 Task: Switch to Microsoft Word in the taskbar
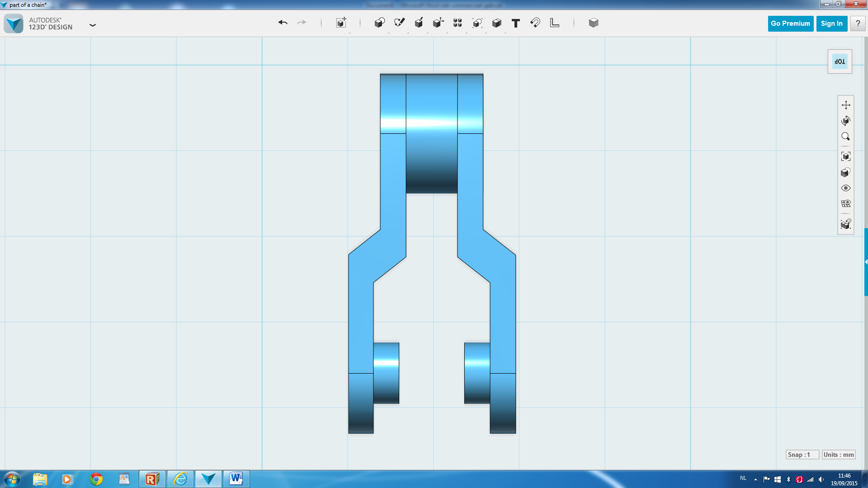(x=236, y=479)
